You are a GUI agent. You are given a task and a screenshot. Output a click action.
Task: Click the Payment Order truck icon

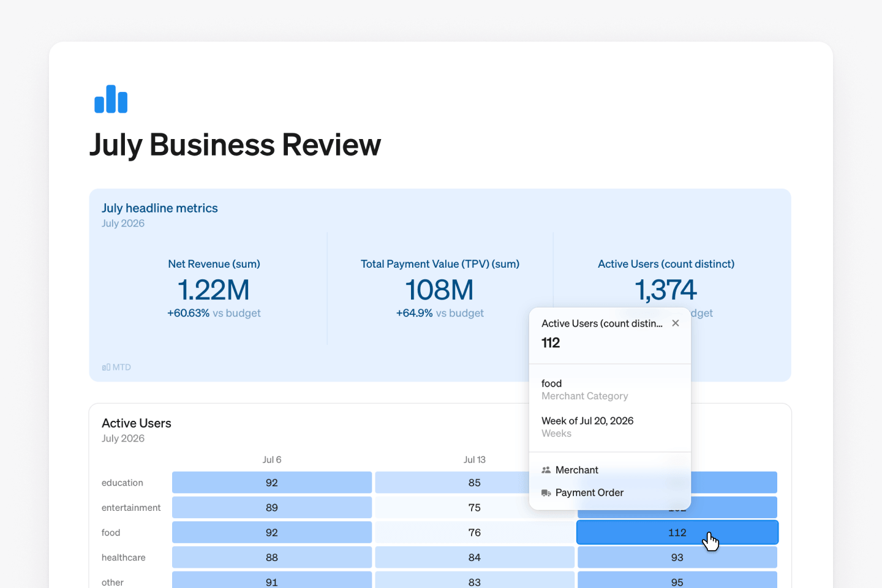546,493
